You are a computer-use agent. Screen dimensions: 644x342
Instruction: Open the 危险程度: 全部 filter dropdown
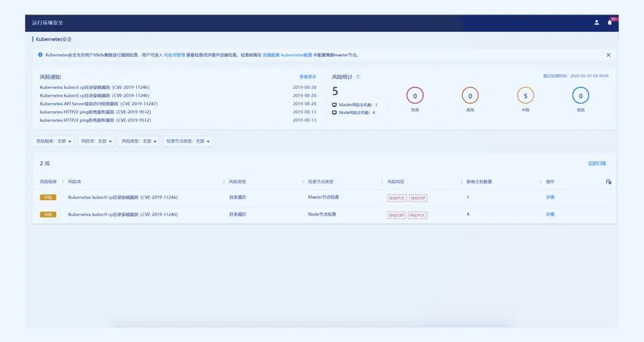pyautogui.click(x=53, y=141)
